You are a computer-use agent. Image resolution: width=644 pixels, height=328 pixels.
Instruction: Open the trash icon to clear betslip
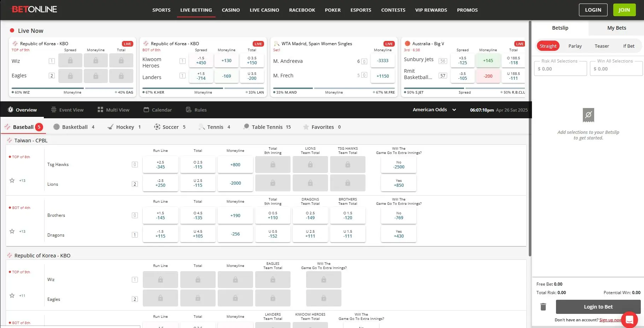543,307
